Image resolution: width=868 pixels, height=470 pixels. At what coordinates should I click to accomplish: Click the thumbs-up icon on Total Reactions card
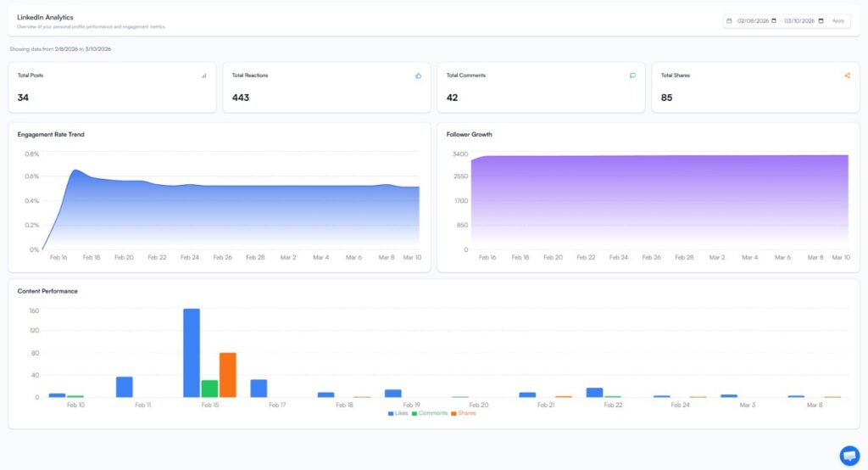(419, 76)
